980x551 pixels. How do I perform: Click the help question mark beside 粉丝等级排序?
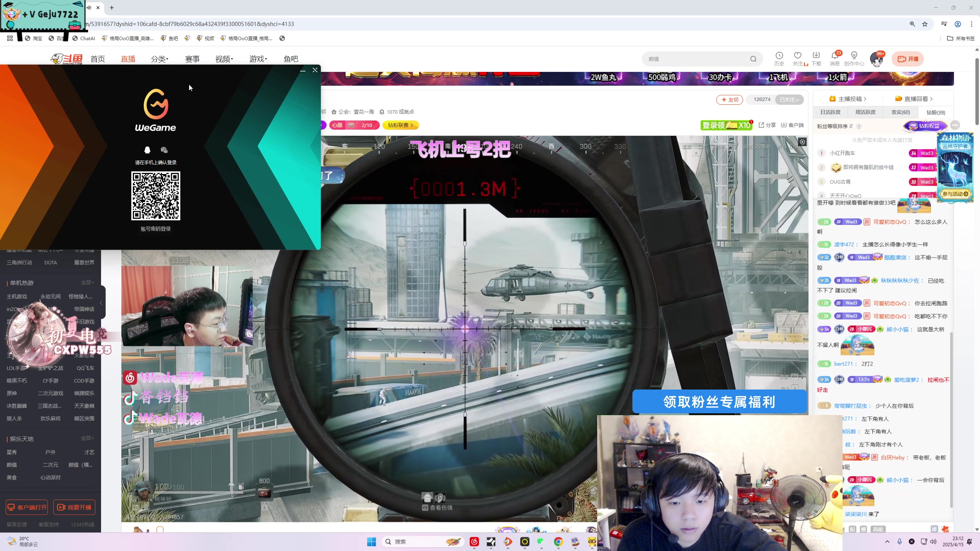click(x=859, y=127)
